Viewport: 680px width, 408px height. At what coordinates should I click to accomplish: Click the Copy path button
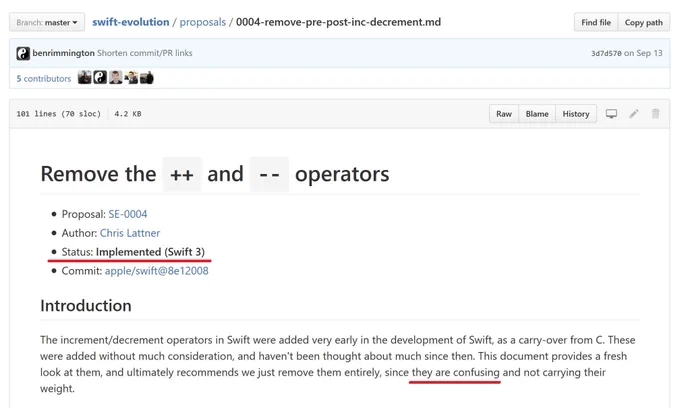pyautogui.click(x=644, y=22)
